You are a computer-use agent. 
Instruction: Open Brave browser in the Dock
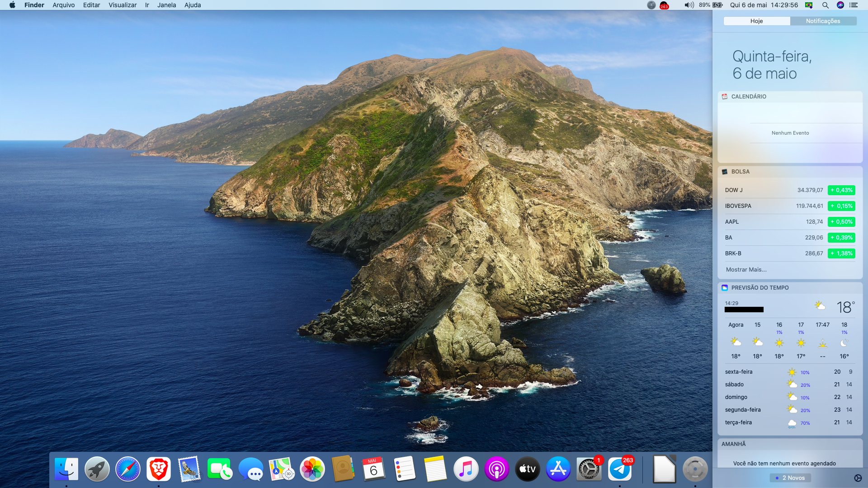click(158, 469)
